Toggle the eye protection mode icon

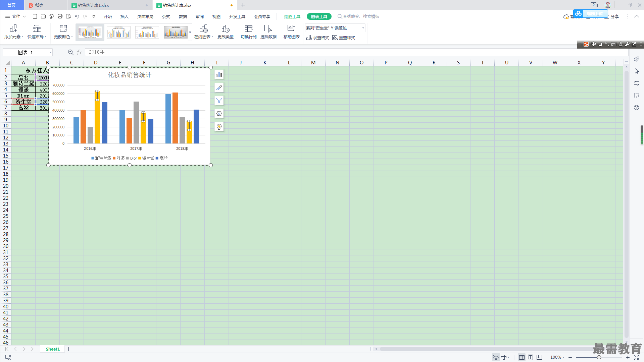(496, 357)
